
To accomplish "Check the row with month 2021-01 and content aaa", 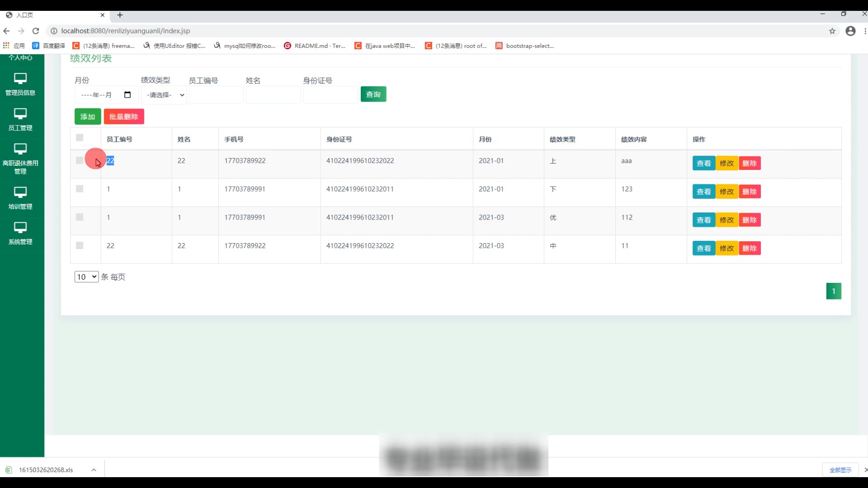I will 80,160.
